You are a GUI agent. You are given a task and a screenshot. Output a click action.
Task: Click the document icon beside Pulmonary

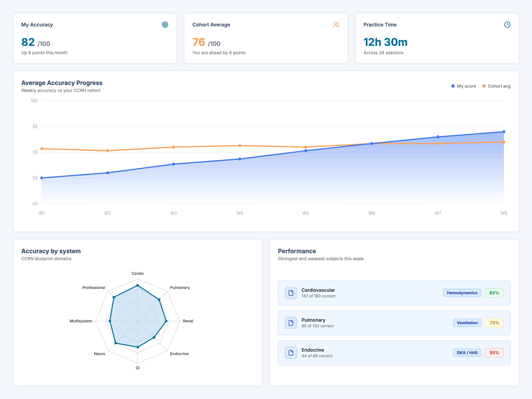[291, 323]
